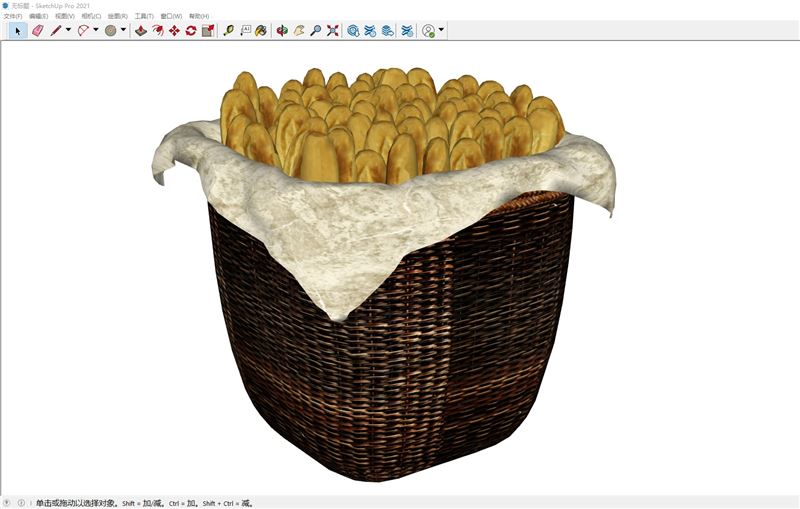Screen dimensions: 800x509
Task: Select the Circle shape tool
Action: [x=111, y=31]
